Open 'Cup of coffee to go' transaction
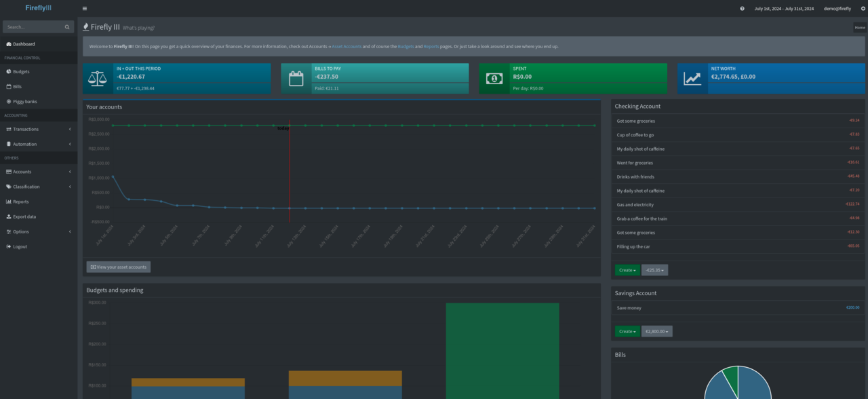 click(x=635, y=135)
